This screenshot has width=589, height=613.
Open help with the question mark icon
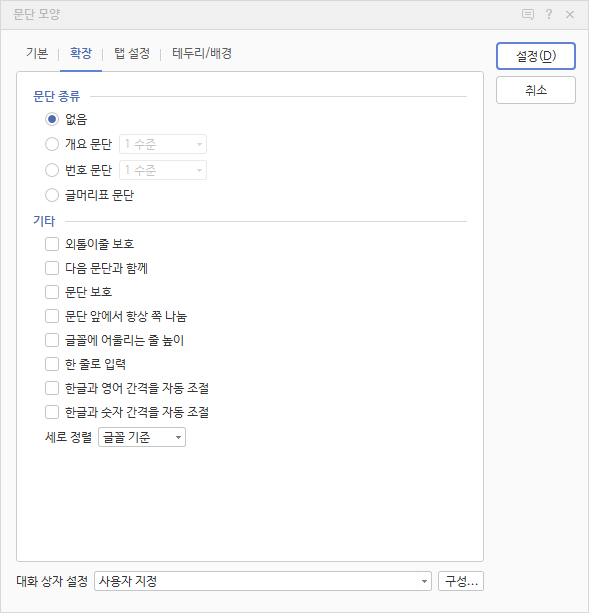click(x=549, y=14)
